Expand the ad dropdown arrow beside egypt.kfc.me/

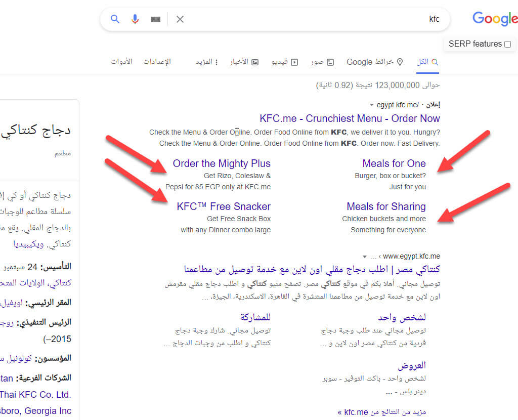click(x=372, y=105)
